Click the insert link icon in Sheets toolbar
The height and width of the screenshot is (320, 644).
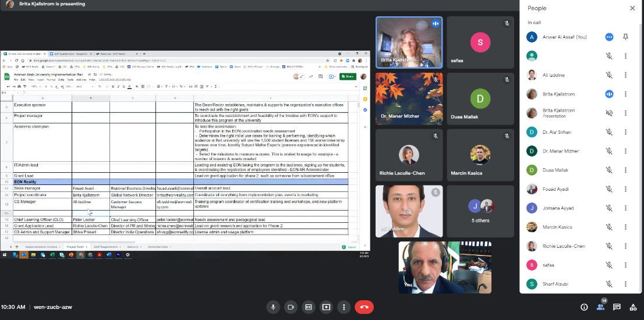(190, 87)
